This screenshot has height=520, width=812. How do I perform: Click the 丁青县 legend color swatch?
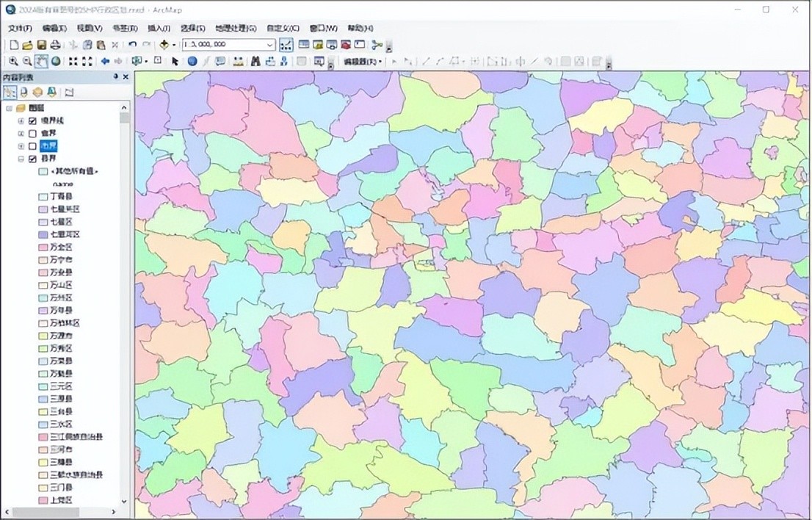43,197
